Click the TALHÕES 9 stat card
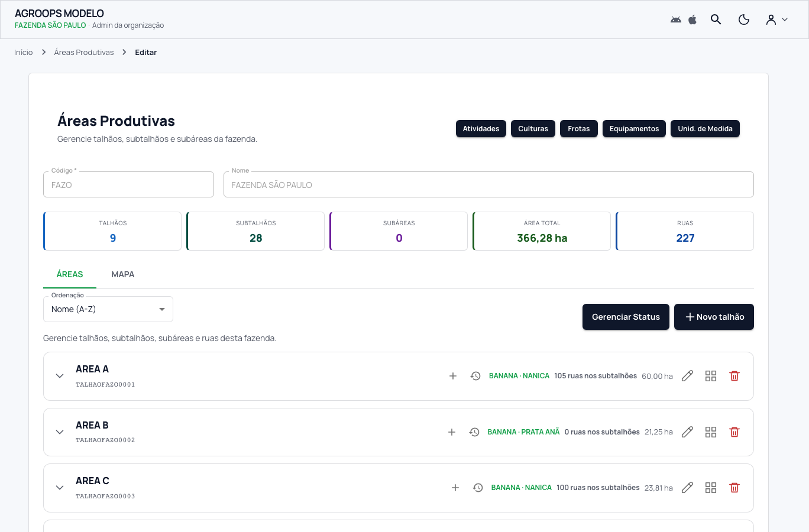Screen dimensions: 809x532 (112, 231)
